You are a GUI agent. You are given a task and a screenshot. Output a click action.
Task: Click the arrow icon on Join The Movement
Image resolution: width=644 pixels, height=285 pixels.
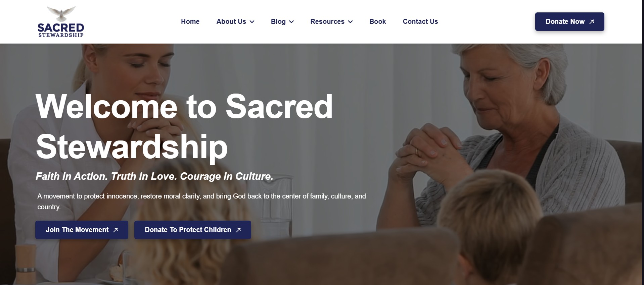click(x=116, y=230)
